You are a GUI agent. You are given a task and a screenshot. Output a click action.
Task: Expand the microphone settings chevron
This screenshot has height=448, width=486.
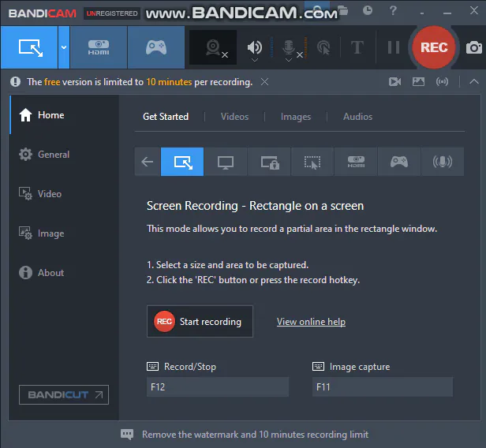coord(289,60)
